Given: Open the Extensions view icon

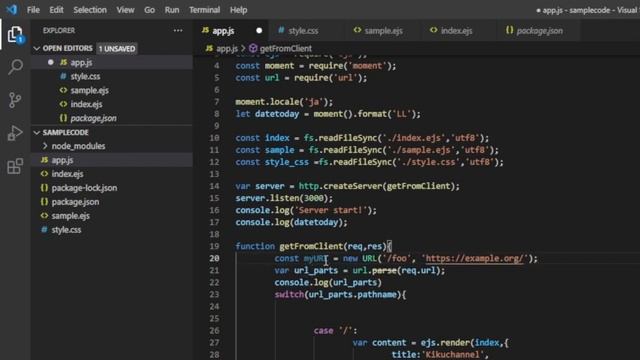Looking at the screenshot, I should pos(15,166).
